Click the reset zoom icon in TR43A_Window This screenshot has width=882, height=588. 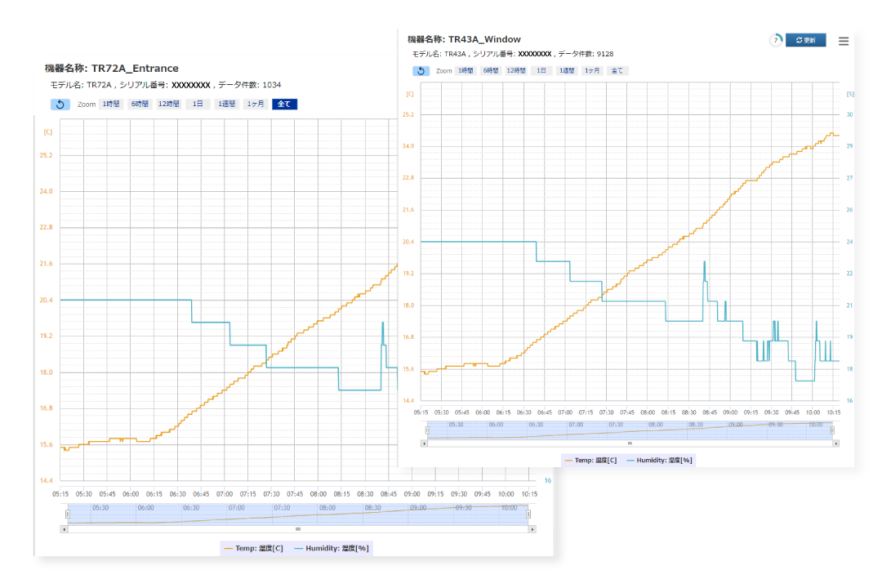pyautogui.click(x=421, y=71)
